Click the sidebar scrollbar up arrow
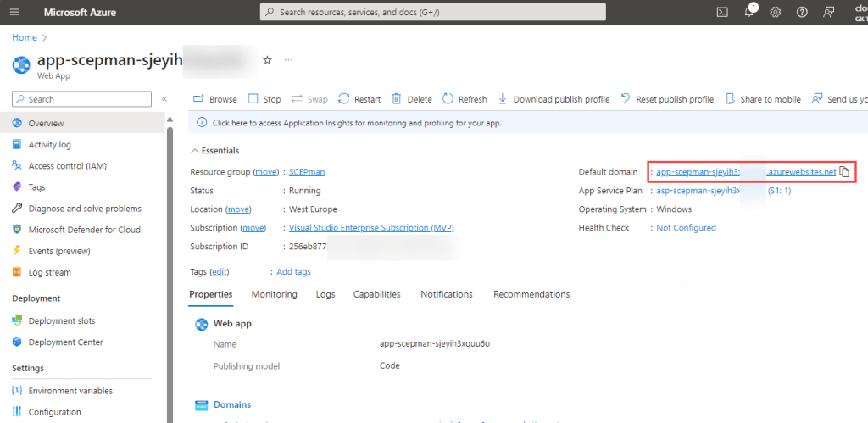This screenshot has height=423, width=868. pyautogui.click(x=170, y=119)
